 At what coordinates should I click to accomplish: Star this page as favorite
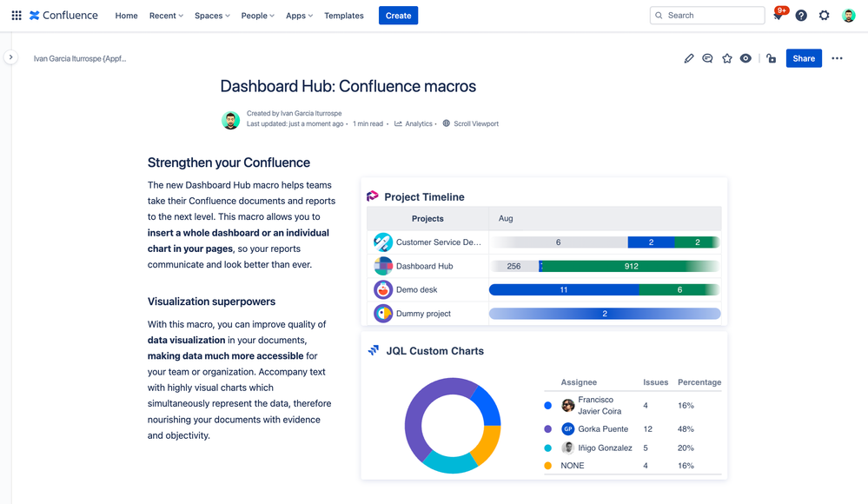[x=727, y=58]
